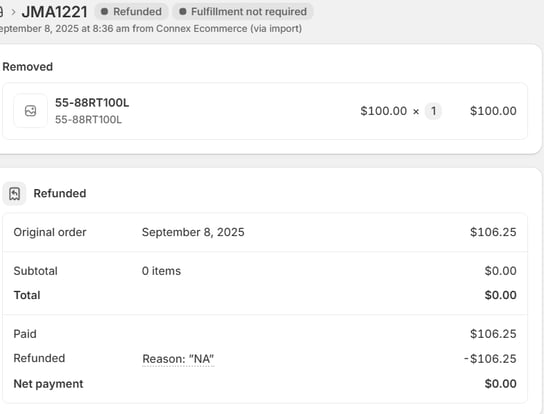Viewport: 544px width, 414px height.
Task: Click the Fulfillment not required badge
Action: (243, 12)
